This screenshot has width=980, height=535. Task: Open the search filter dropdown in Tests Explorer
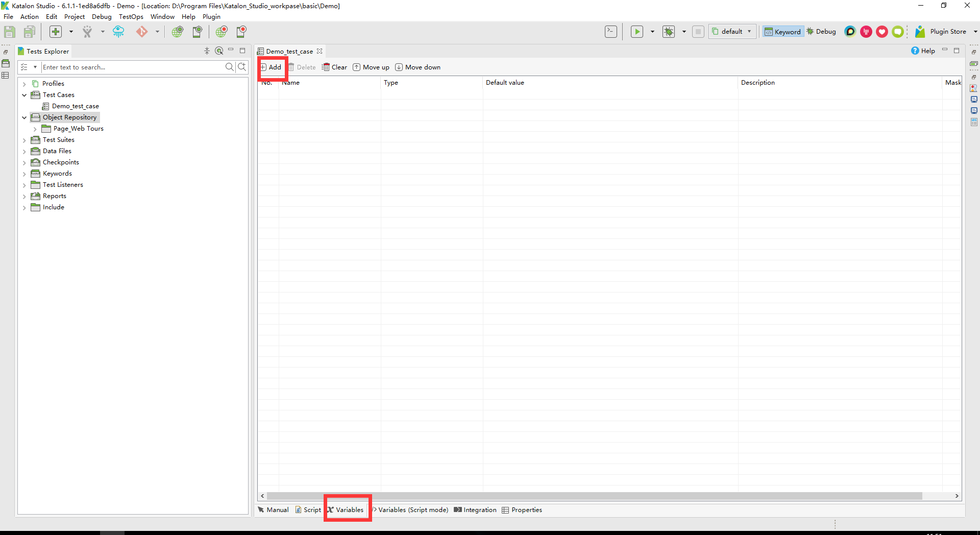pos(35,67)
